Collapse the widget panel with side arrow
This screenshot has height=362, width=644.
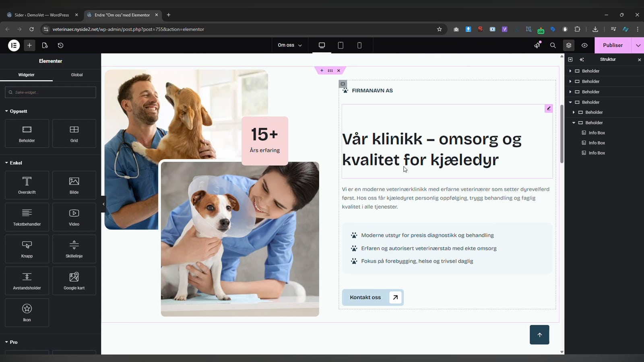click(103, 204)
